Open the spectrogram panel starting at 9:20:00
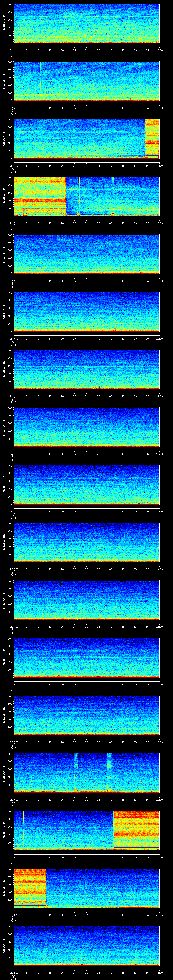Viewport: 173px width, 980px height. coord(87,369)
